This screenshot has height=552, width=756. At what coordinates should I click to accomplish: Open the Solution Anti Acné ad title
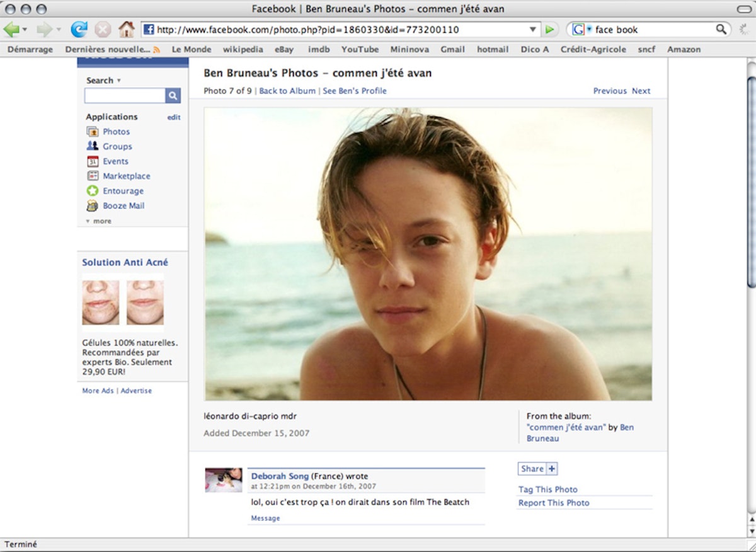click(x=125, y=262)
